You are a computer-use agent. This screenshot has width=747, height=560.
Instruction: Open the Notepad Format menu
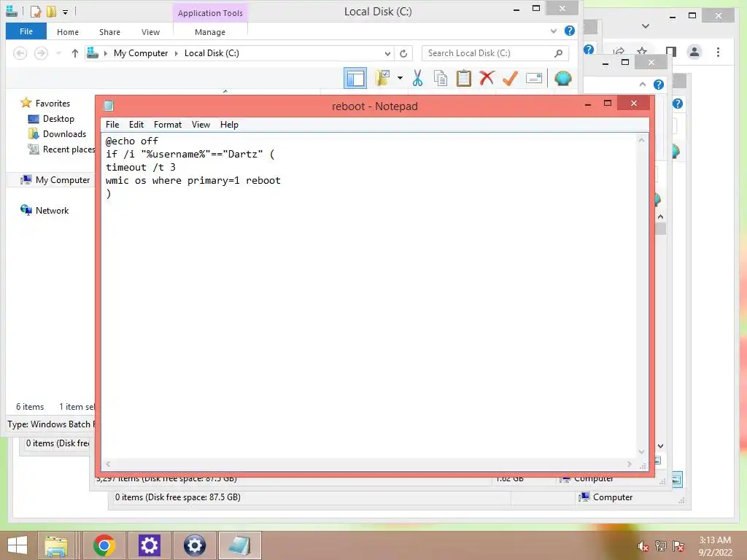pos(168,124)
